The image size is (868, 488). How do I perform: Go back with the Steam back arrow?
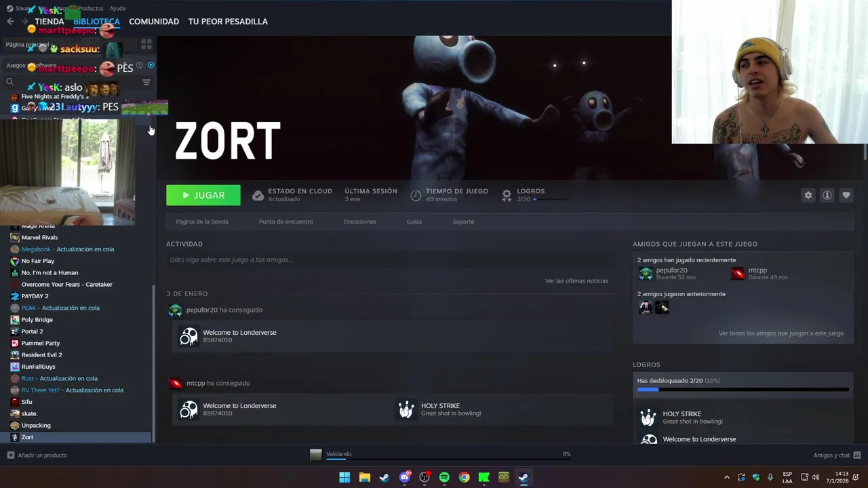[x=10, y=22]
